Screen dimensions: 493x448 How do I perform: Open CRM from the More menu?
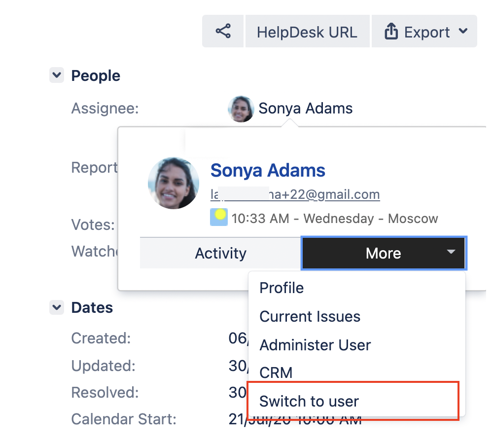pyautogui.click(x=276, y=373)
